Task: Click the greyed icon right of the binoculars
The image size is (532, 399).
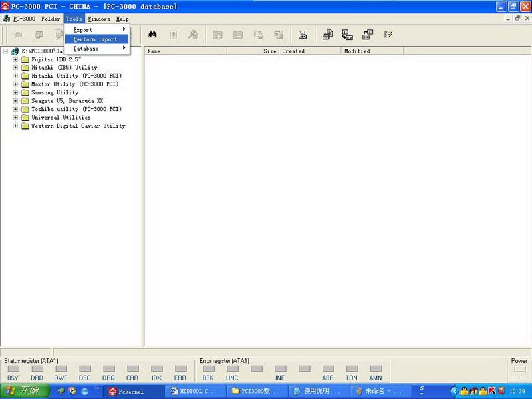Action: tap(173, 35)
